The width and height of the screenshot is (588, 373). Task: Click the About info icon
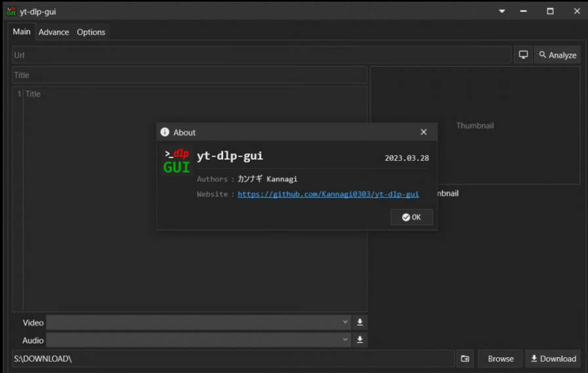pos(165,132)
